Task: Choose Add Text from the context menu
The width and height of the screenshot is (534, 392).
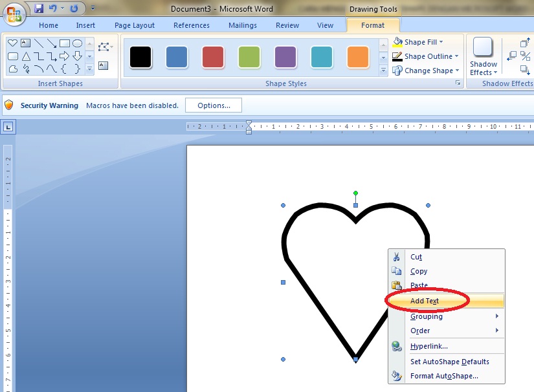Action: click(426, 300)
